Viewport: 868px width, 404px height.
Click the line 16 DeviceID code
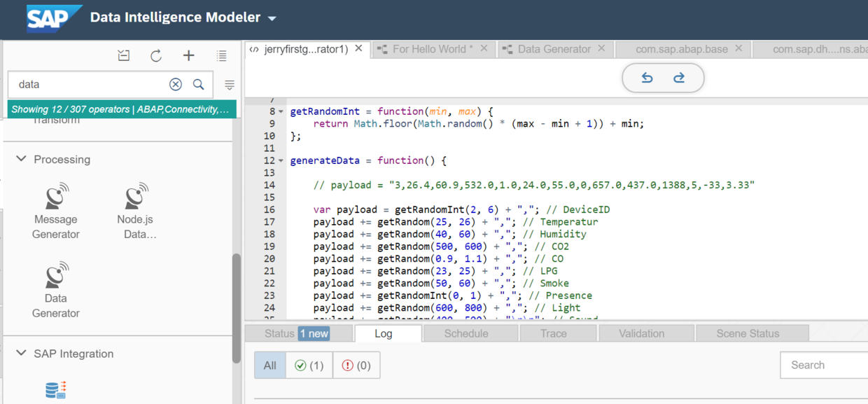point(461,209)
